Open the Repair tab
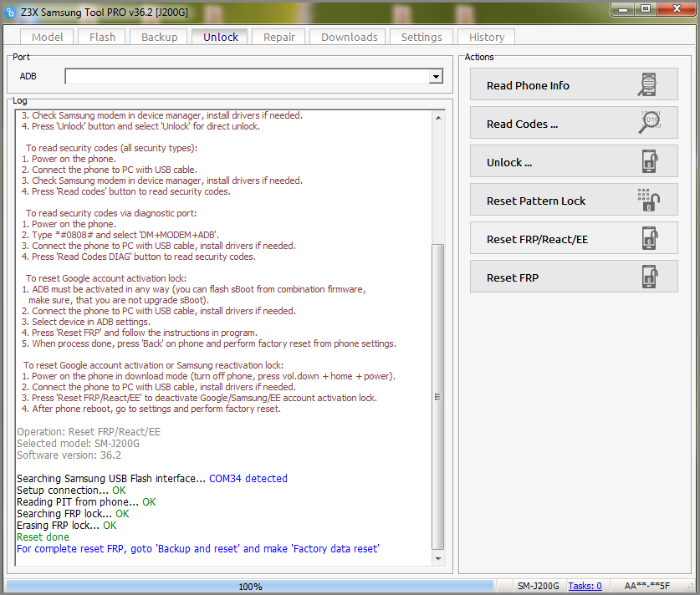The height and width of the screenshot is (595, 700). tap(278, 37)
